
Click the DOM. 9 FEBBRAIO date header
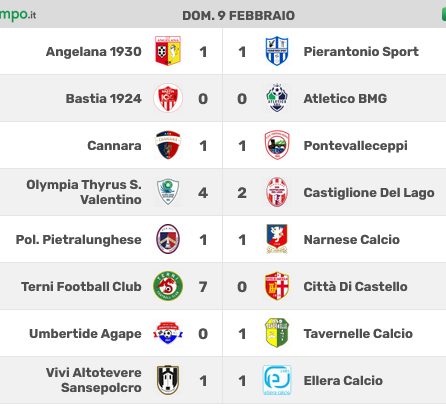pyautogui.click(x=239, y=16)
